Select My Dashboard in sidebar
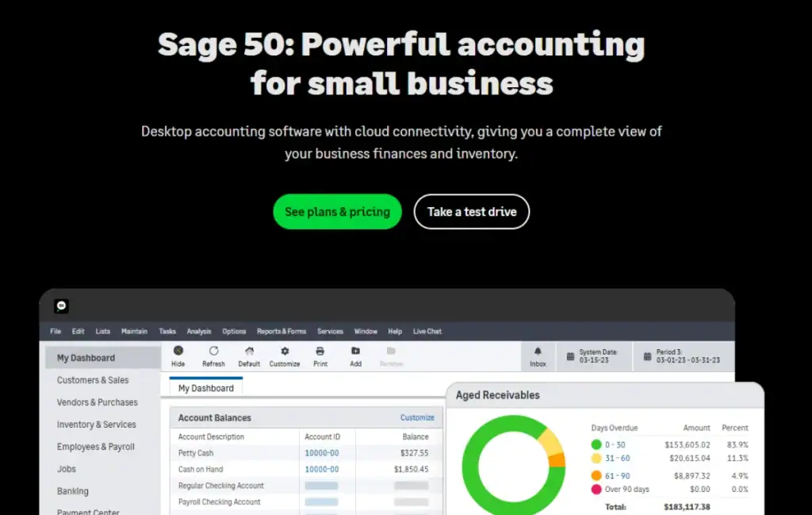This screenshot has width=812, height=515. (102, 358)
